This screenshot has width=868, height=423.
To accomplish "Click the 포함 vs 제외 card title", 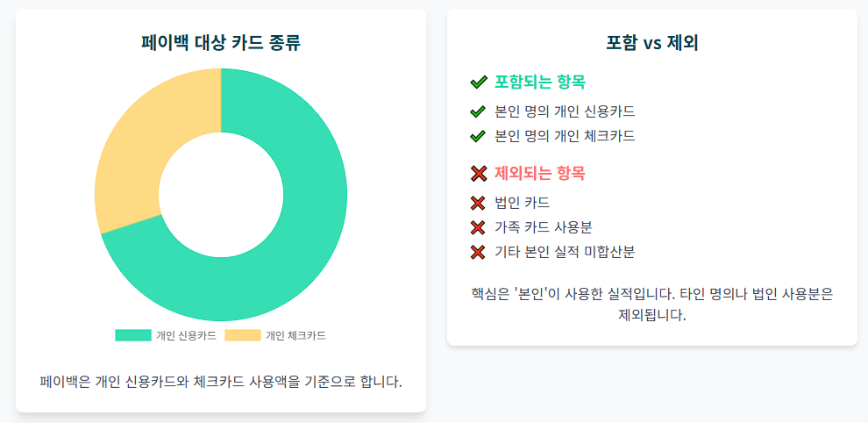I will coord(652,43).
